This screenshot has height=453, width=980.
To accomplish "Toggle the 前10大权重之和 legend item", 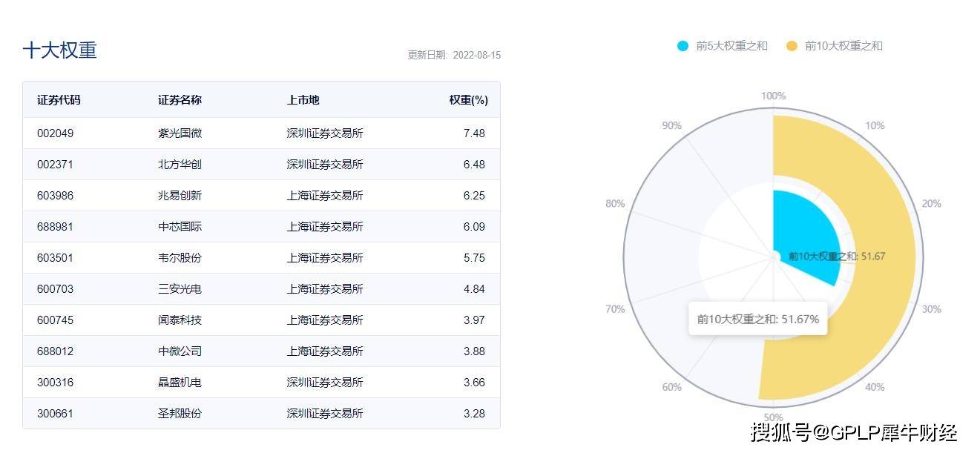I will point(834,46).
